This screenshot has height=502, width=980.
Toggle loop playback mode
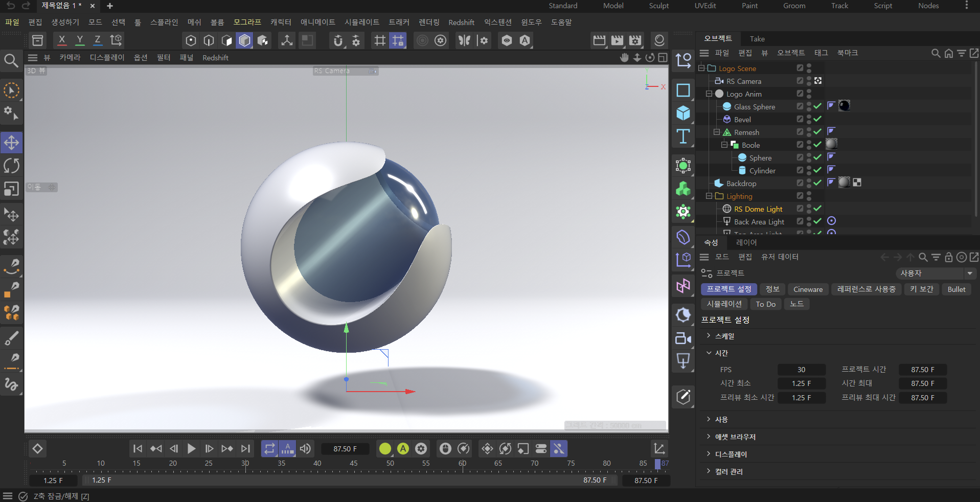269,449
